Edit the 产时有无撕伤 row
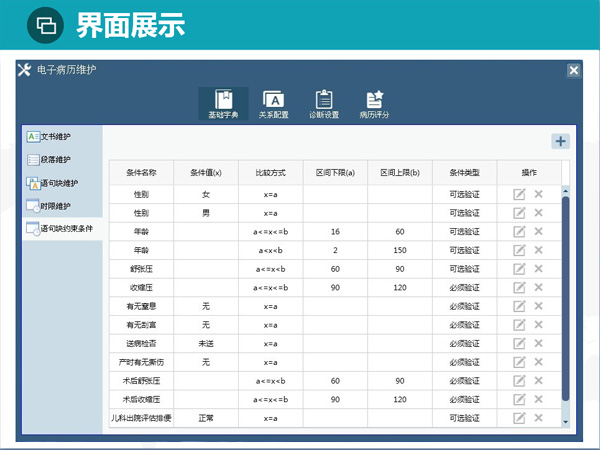The image size is (600, 450). [519, 362]
